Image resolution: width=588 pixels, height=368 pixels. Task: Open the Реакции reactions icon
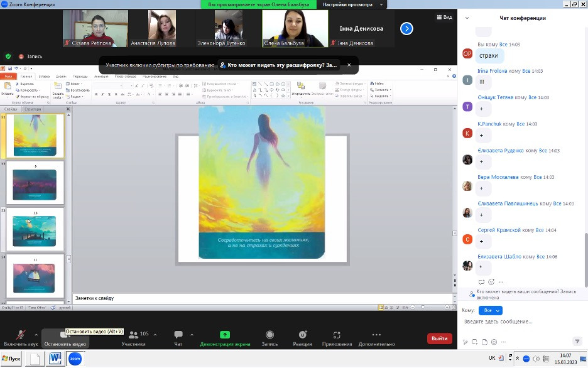tap(302, 336)
